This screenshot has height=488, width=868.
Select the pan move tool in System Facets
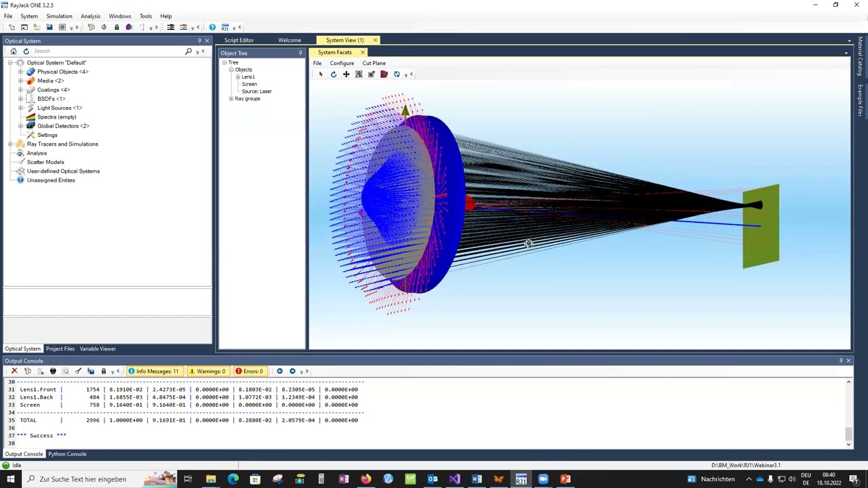(x=346, y=75)
